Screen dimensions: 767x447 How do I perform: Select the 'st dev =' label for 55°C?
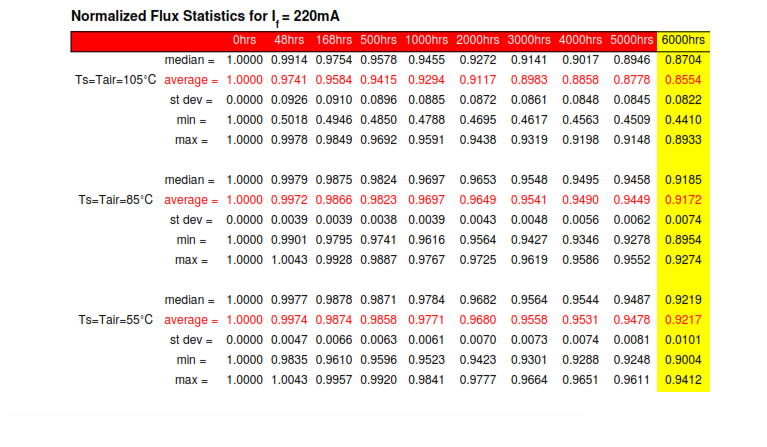pyautogui.click(x=192, y=340)
